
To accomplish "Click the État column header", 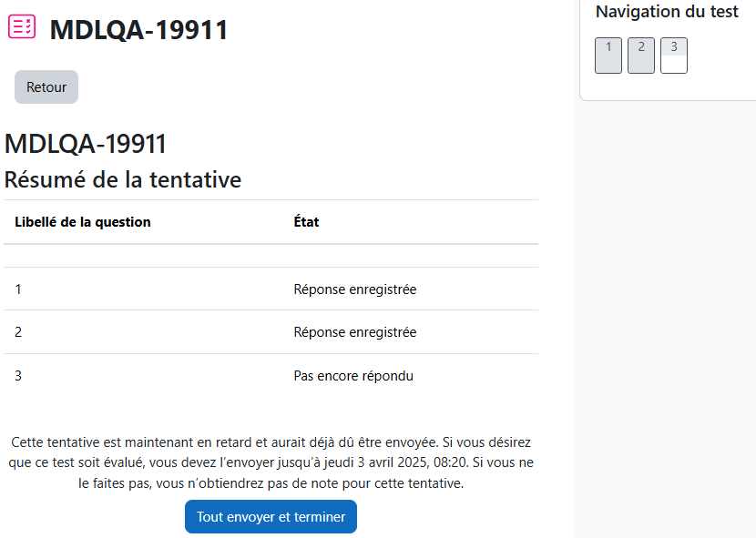I will [307, 222].
